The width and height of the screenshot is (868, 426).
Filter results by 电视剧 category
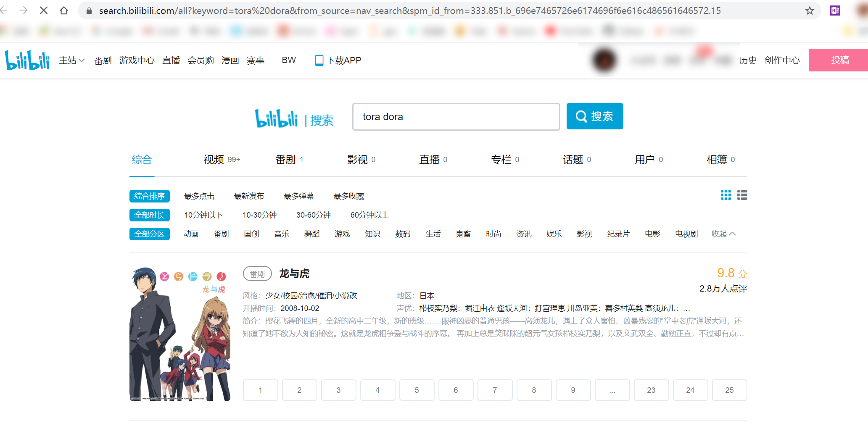click(x=686, y=234)
